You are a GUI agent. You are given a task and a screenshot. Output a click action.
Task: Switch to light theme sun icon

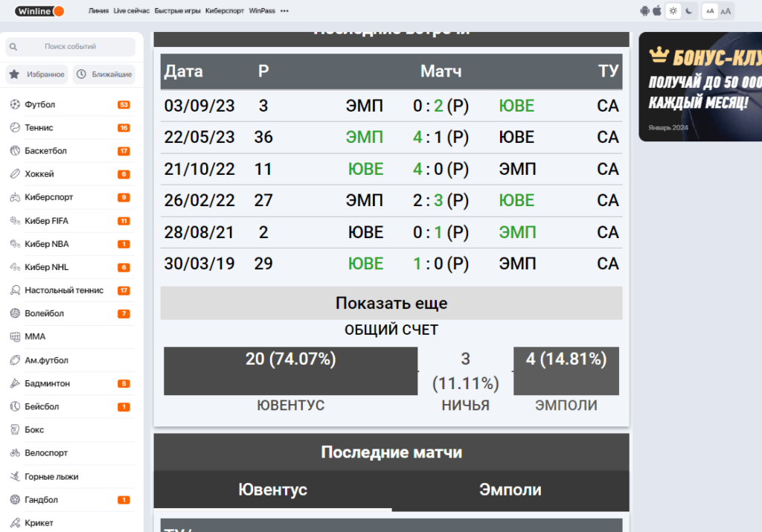click(673, 10)
